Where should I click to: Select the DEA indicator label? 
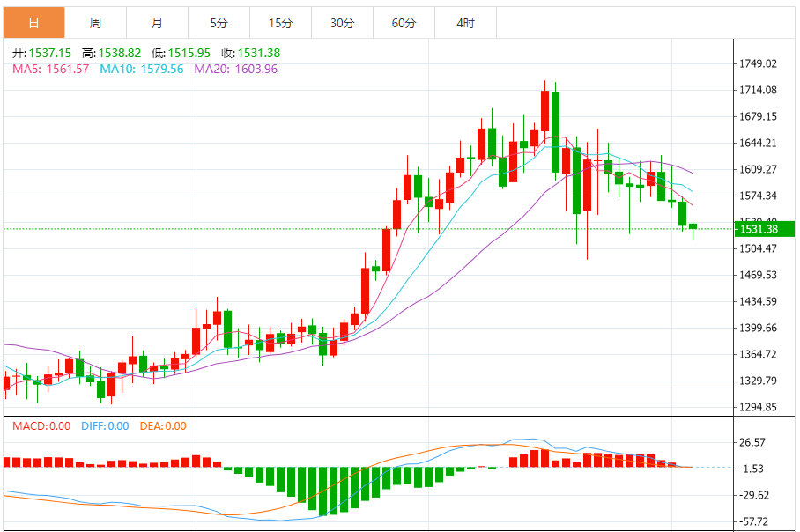(162, 426)
